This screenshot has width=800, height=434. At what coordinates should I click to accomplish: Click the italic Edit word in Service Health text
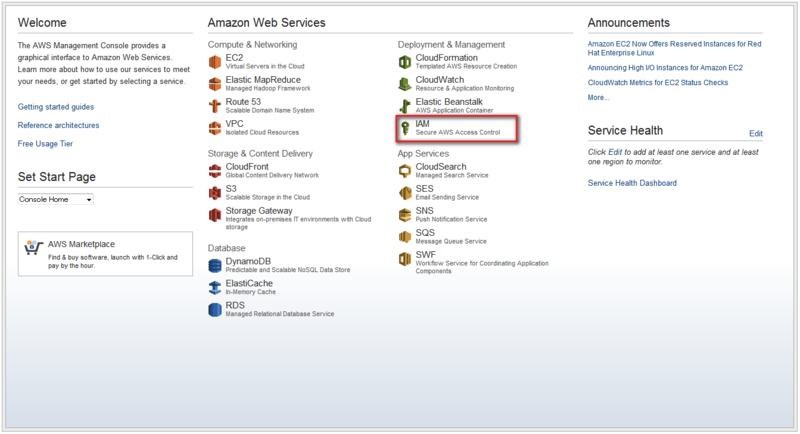(615, 152)
